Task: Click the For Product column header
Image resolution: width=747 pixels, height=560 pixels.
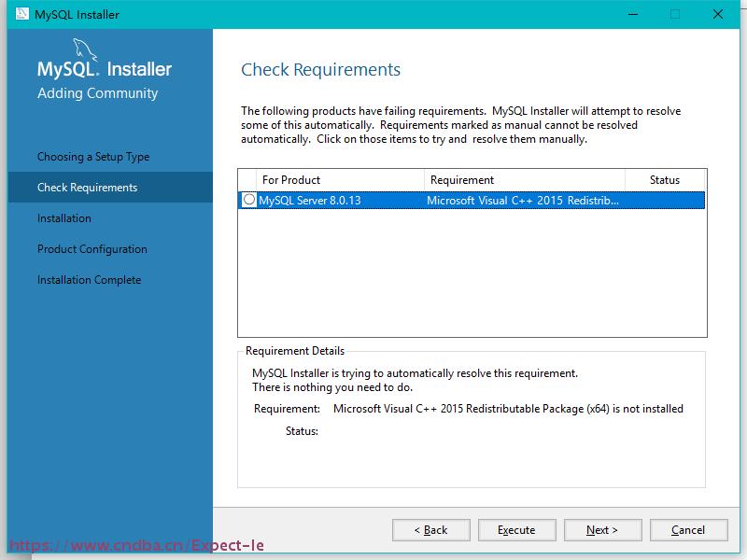Action: click(340, 180)
